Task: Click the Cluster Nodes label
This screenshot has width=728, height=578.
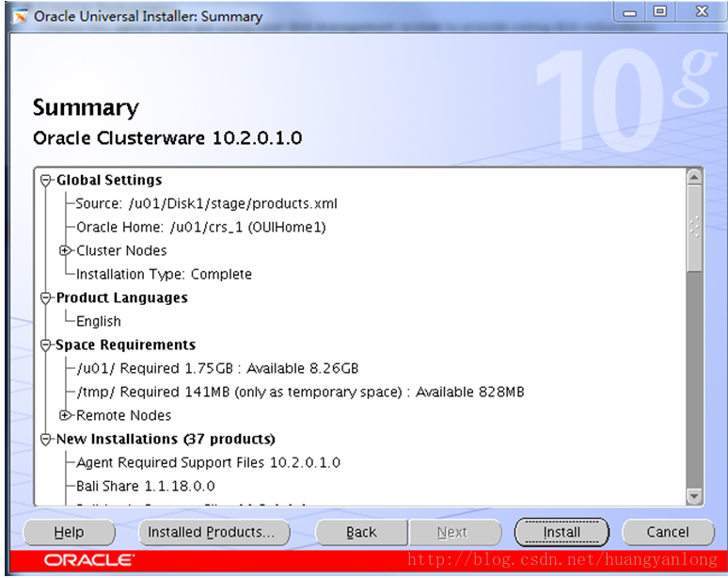Action: pos(121,251)
